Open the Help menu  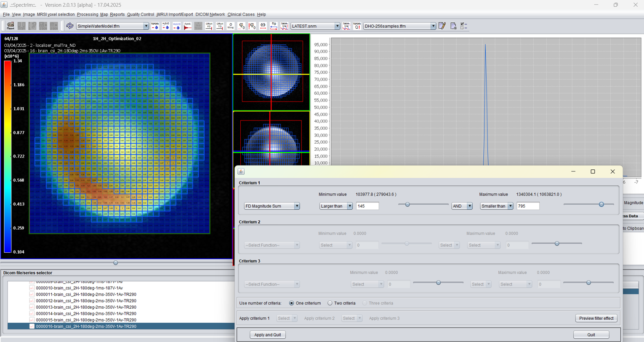tap(261, 14)
